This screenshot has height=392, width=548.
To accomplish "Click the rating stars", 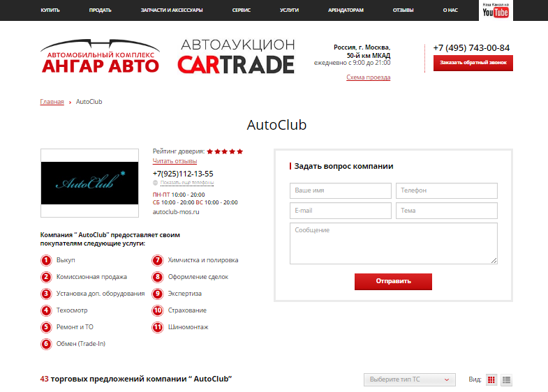I will pyautogui.click(x=225, y=151).
